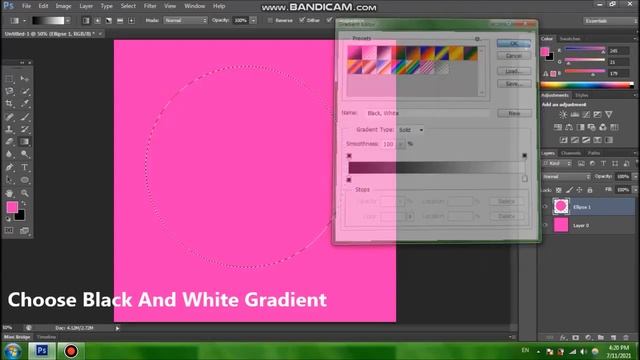
Task: Select the Move tool
Action: coord(24,78)
